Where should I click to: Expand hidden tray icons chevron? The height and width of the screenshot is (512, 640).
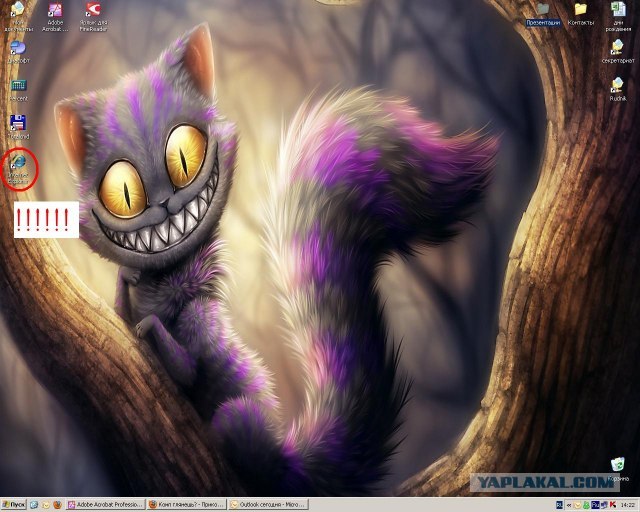(569, 505)
